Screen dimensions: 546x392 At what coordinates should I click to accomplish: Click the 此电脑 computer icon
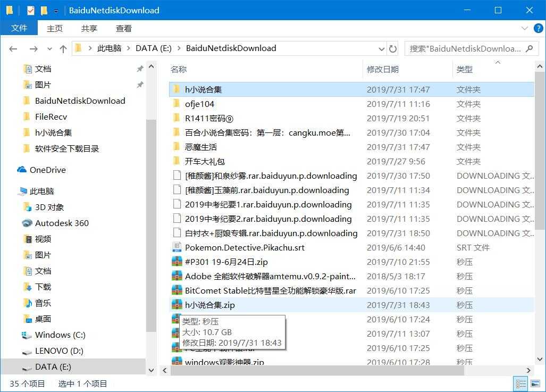23,191
